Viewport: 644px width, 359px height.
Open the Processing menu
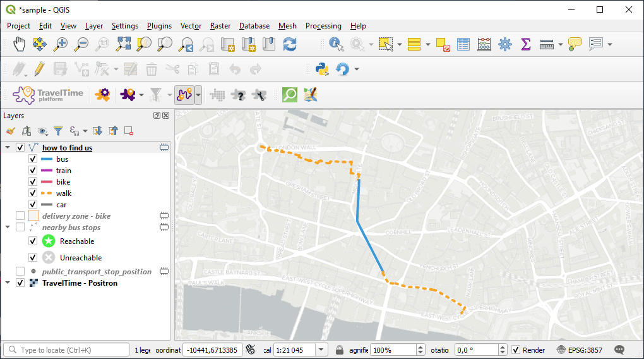pos(323,26)
